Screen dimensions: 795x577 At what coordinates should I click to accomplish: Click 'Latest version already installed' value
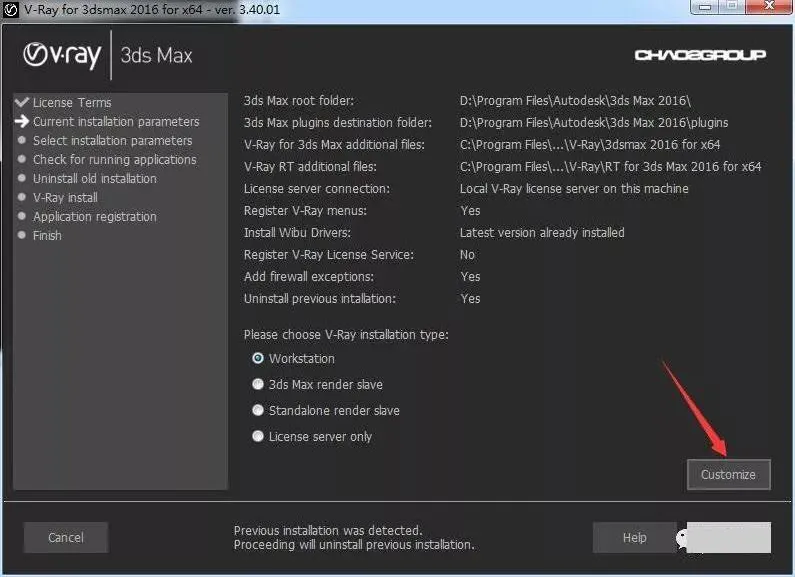click(542, 233)
